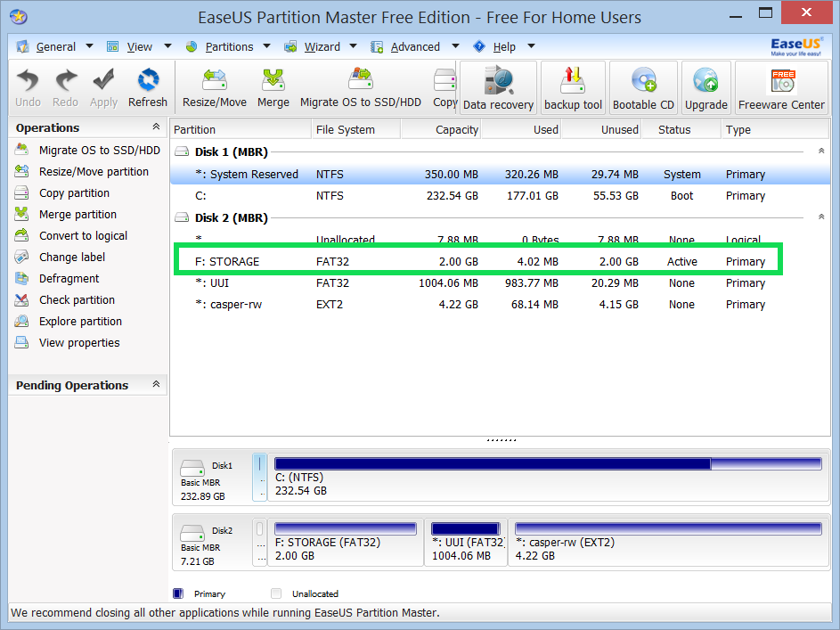Select the UUI FAT32 partition row
Image resolution: width=840 pixels, height=630 pixels.
point(501,282)
